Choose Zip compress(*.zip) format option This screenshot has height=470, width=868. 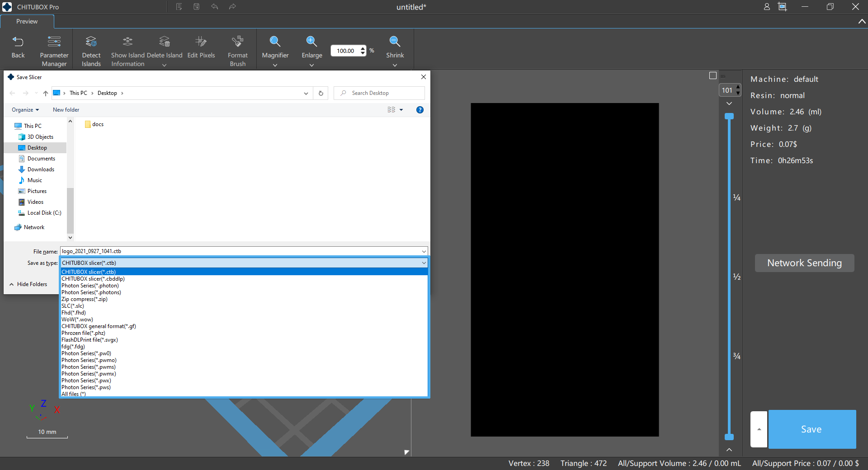point(85,299)
